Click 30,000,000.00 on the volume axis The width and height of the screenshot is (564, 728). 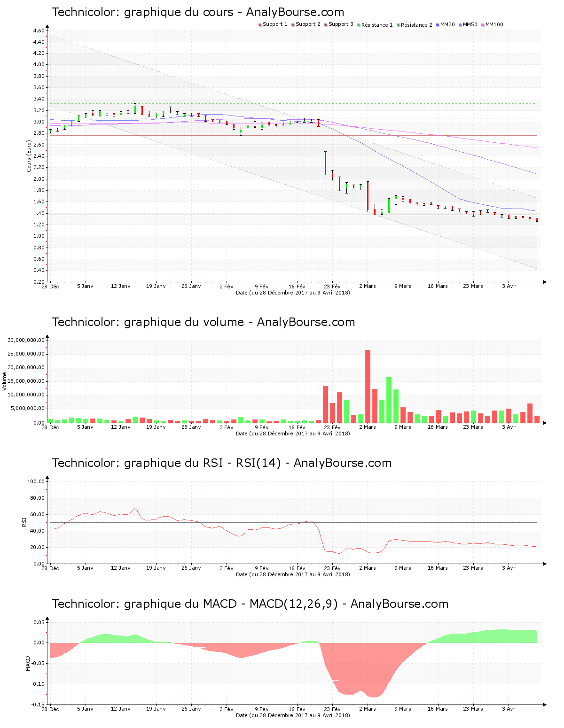tap(26, 340)
